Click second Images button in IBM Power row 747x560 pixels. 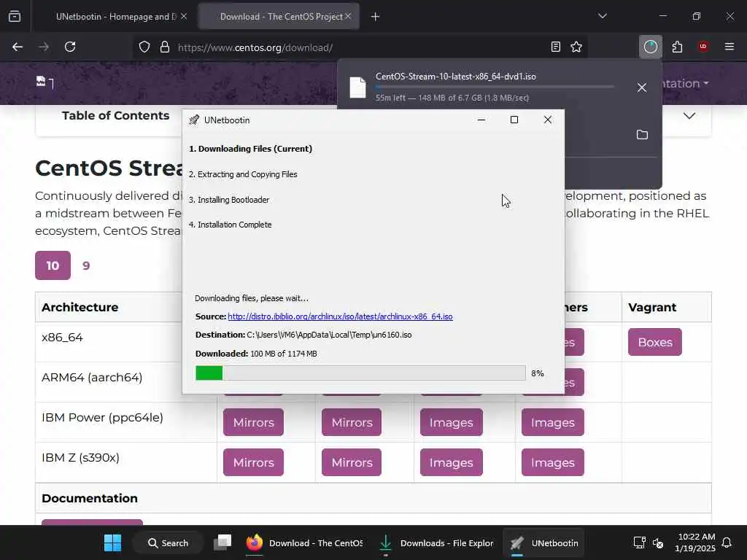pos(553,422)
